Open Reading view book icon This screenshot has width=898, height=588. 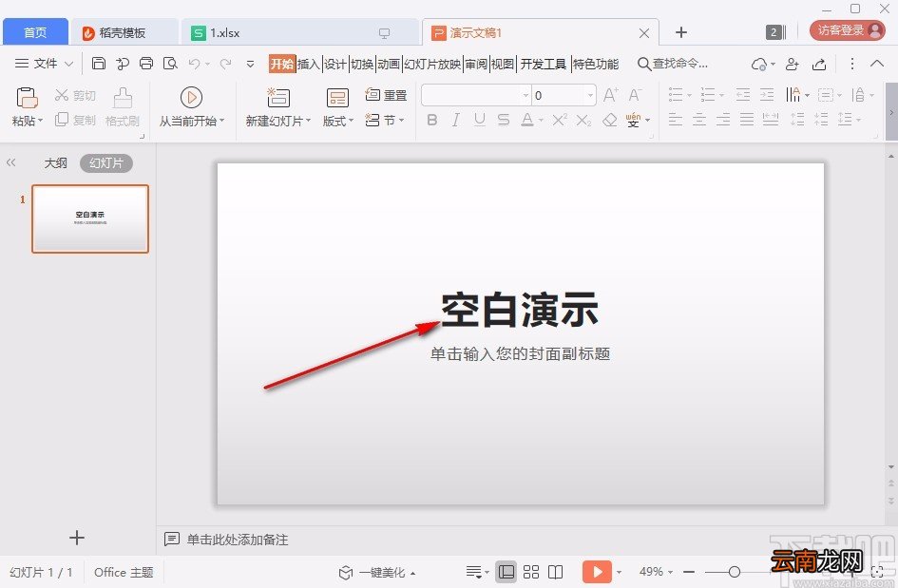(556, 572)
